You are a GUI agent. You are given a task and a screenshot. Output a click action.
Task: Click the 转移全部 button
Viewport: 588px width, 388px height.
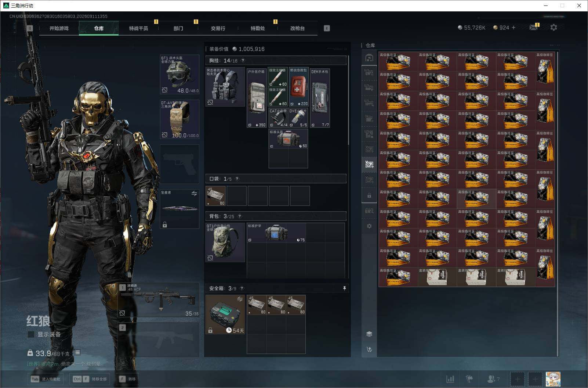(x=90, y=379)
